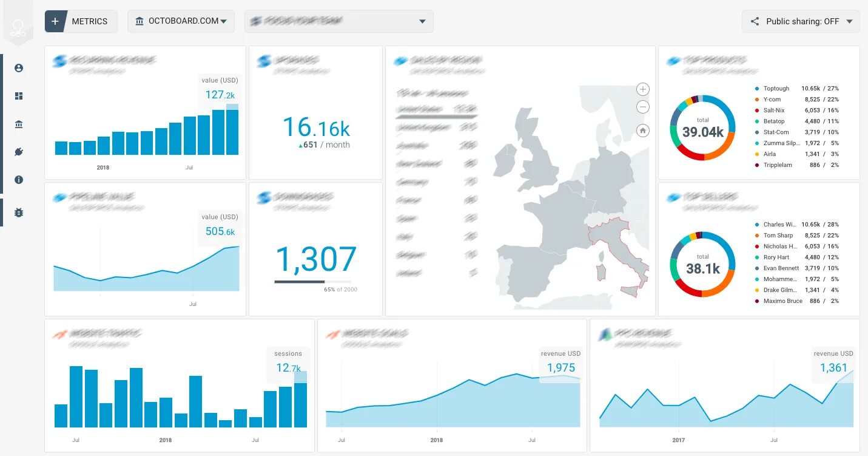
Task: Open the user profile icon in the sidebar
Action: click(x=18, y=67)
